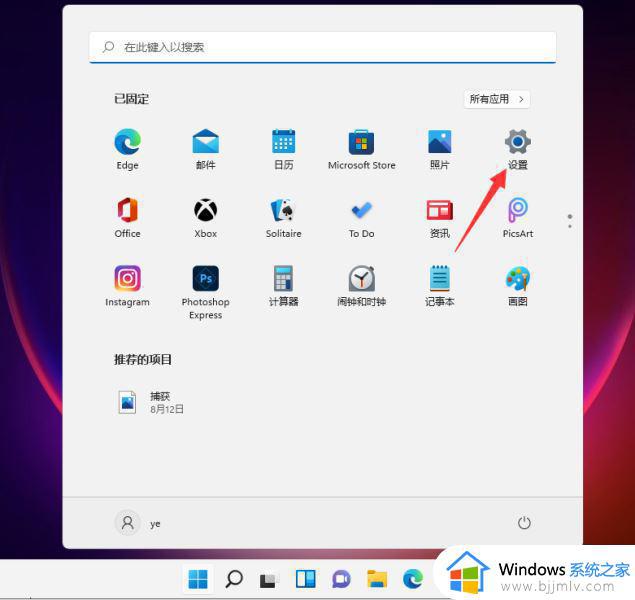Image resolution: width=635 pixels, height=600 pixels.
Task: Open Alarms & Clock (闹钟和时钟)
Action: 362,286
